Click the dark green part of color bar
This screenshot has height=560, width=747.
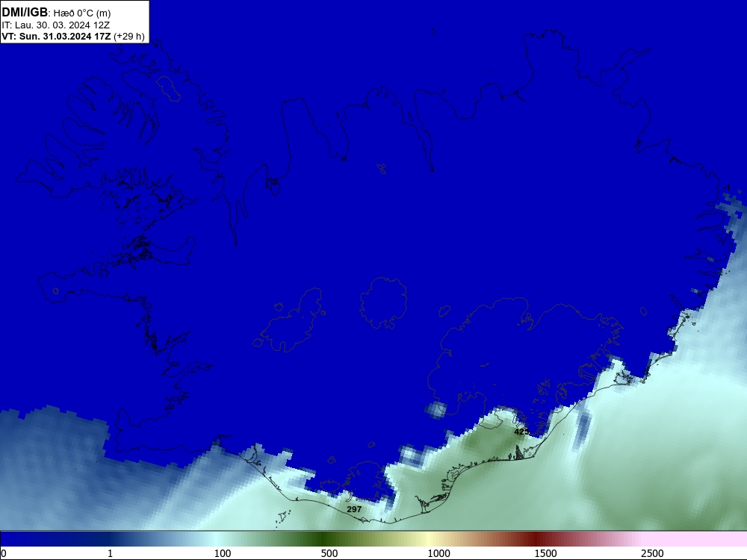[324, 539]
